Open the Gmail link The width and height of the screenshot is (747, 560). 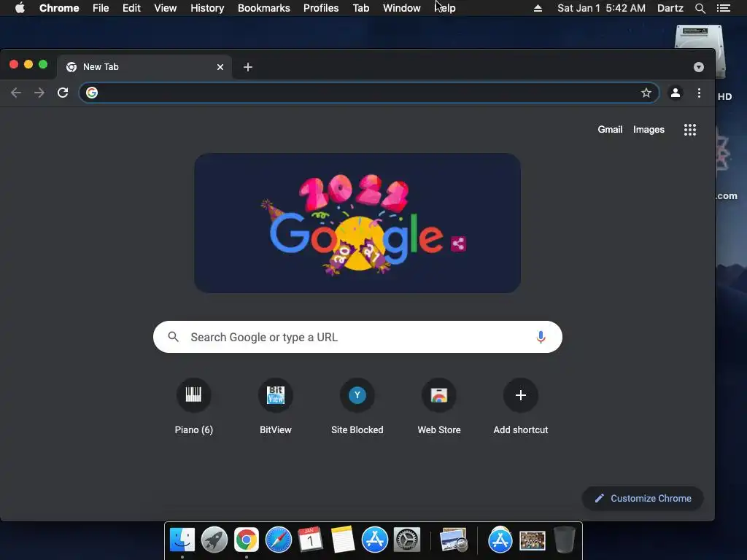pos(610,130)
